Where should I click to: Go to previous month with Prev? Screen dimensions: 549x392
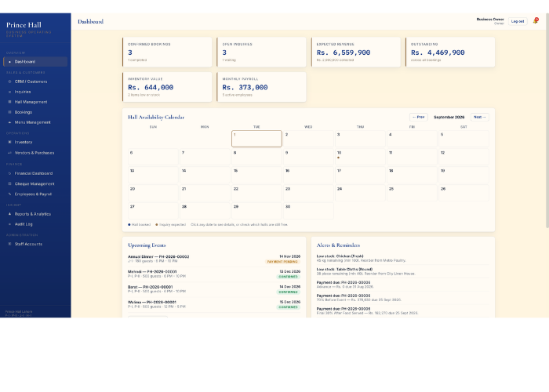pos(418,117)
